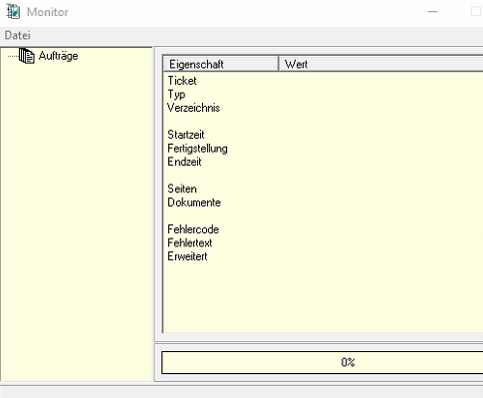This screenshot has height=398, width=483.
Task: Select the Fehlertext property row
Action: pyautogui.click(x=190, y=243)
